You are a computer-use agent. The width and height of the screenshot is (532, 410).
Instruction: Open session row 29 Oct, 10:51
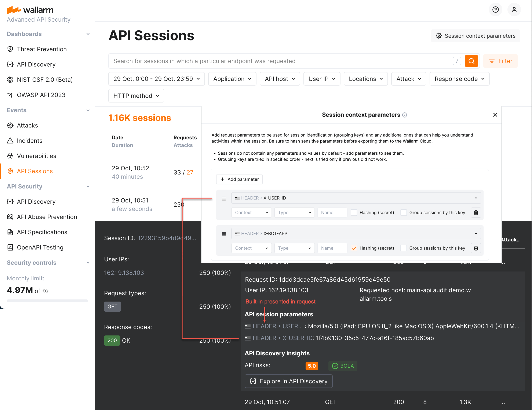click(x=154, y=205)
